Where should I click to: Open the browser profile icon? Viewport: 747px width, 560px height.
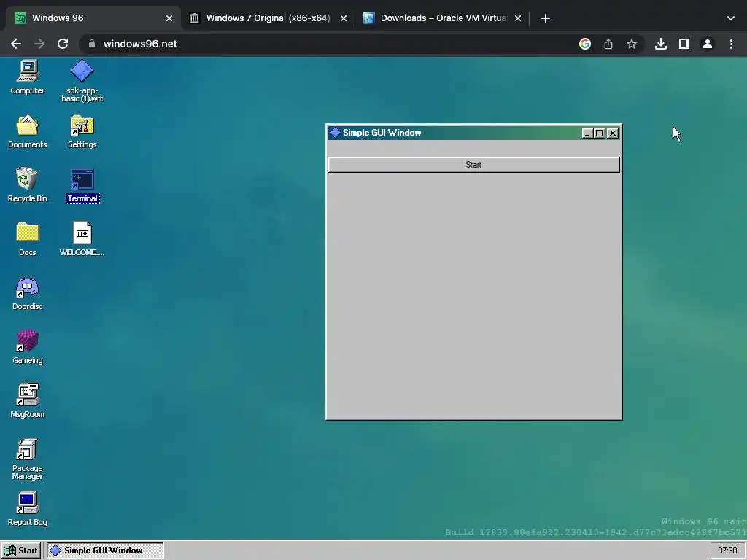708,44
